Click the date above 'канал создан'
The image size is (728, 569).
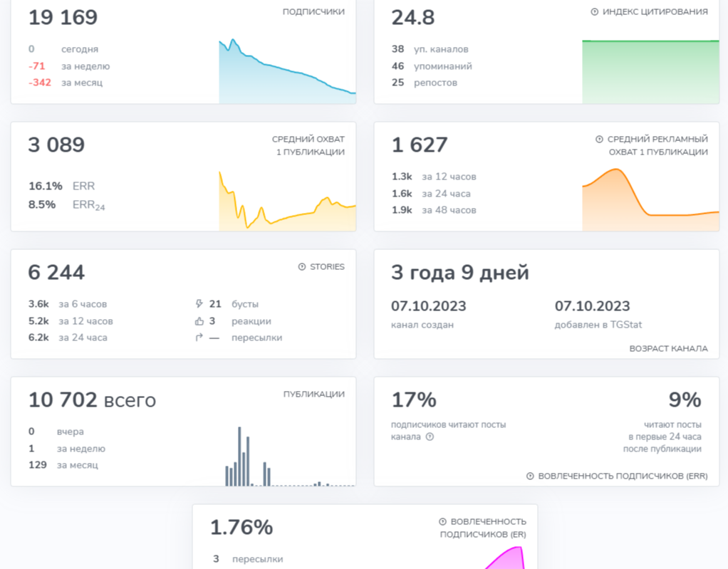pos(429,306)
